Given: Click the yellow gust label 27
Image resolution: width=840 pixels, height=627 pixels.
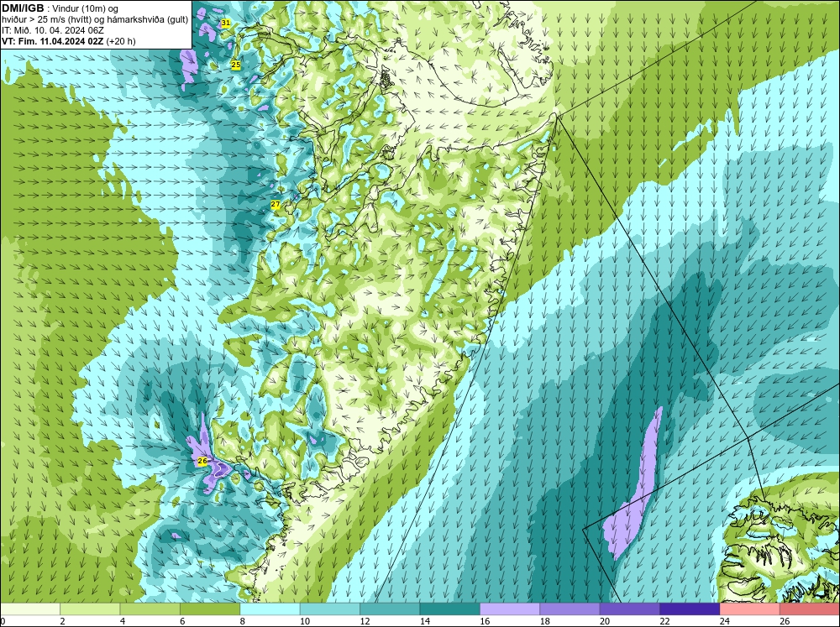Looking at the screenshot, I should coord(276,204).
